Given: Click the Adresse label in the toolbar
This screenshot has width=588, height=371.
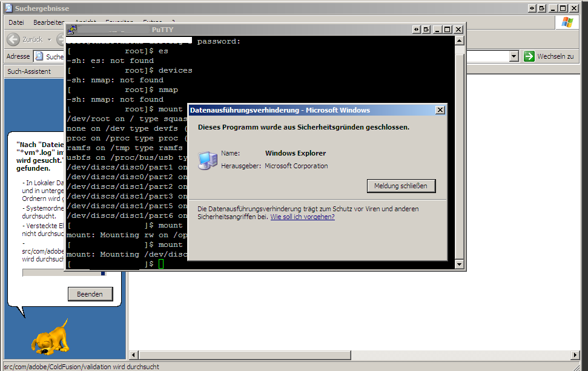Looking at the screenshot, I should (x=18, y=56).
